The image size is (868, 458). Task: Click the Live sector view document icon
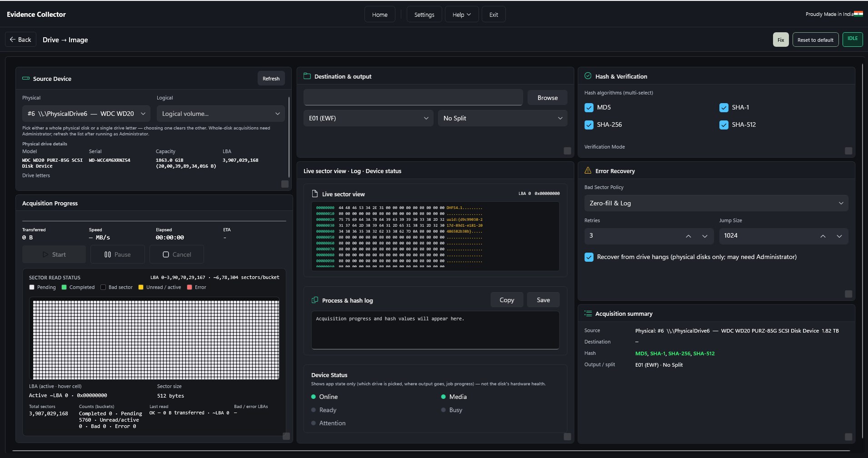click(314, 194)
